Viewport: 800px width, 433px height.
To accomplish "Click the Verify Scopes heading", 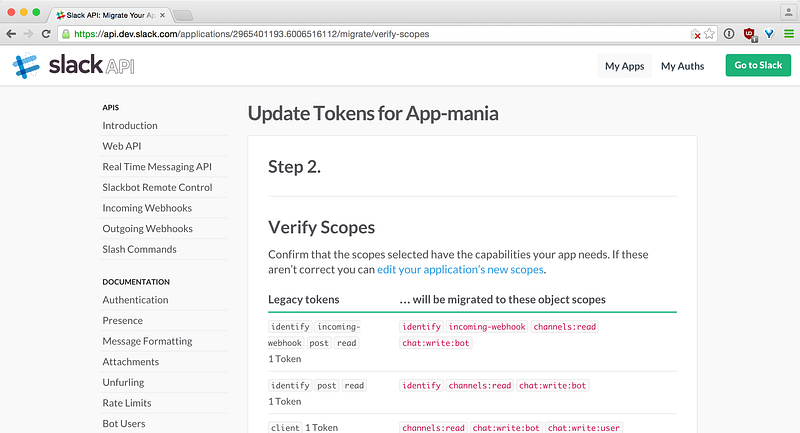I will coord(321,227).
